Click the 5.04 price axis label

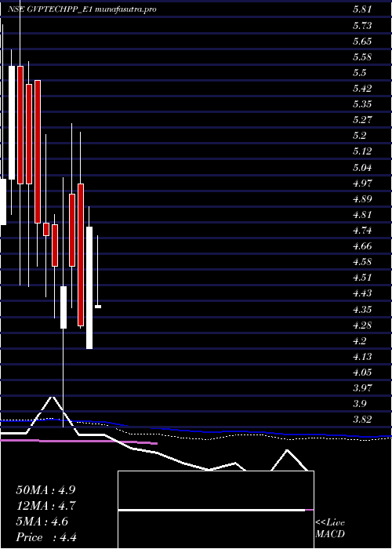(362, 167)
